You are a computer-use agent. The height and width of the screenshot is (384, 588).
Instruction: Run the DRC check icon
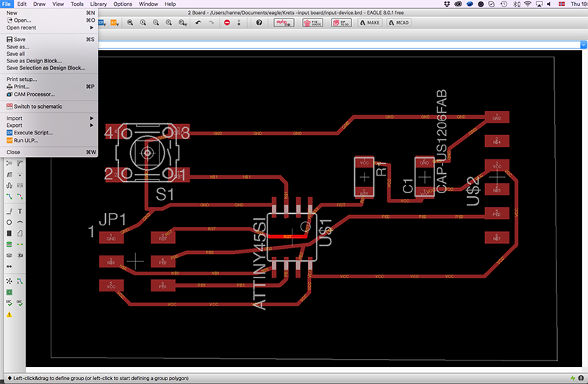point(20,303)
